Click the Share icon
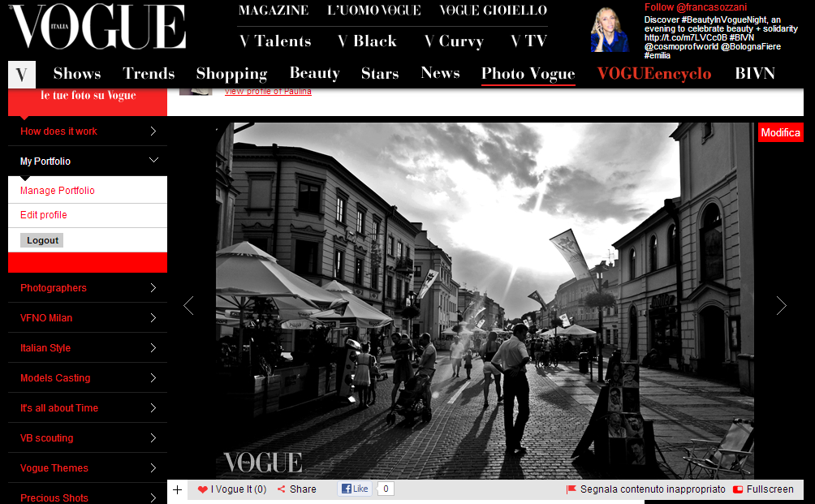The image size is (815, 504). [x=281, y=489]
